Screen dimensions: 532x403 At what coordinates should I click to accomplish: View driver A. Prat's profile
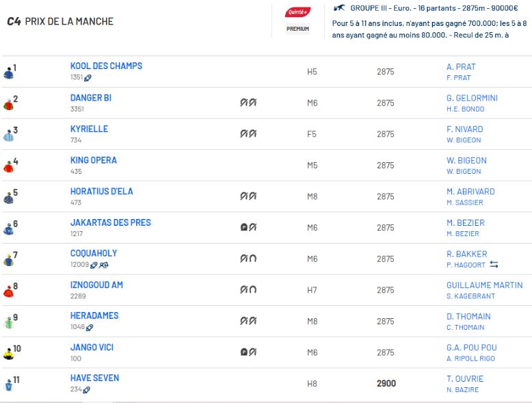pyautogui.click(x=460, y=66)
